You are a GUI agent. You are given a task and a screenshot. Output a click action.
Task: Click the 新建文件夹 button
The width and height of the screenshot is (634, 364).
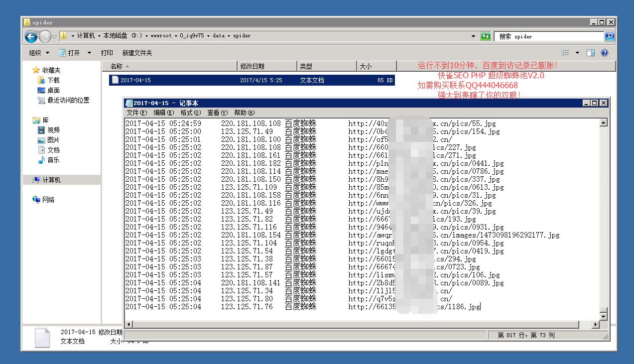(137, 53)
